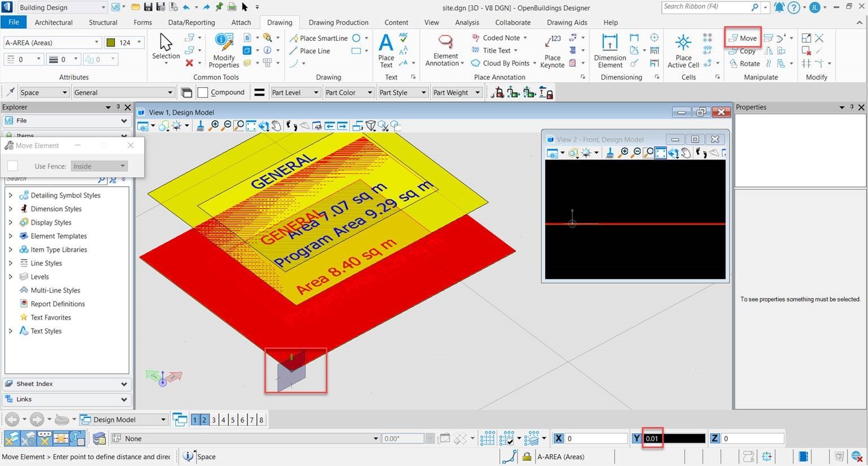Click Zoom Out icon in View 1 toolbar
The width and height of the screenshot is (868, 466).
(227, 126)
